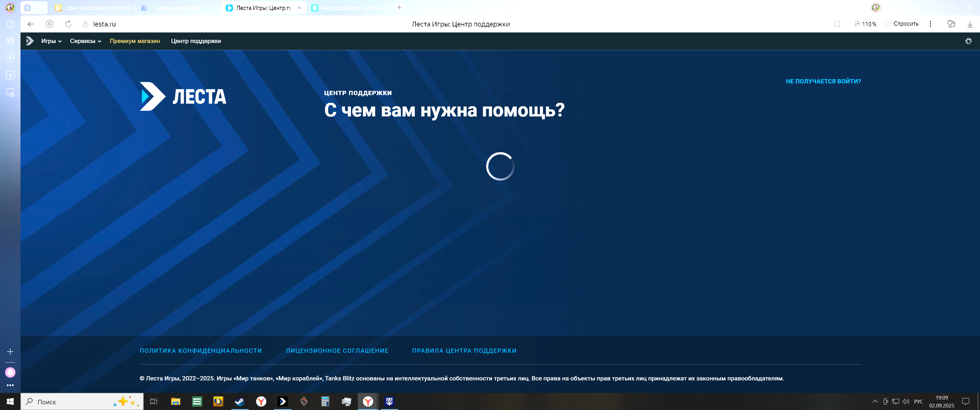The width and height of the screenshot is (980, 410).
Task: Bookmark this page with the bookmark icon
Action: pos(837,24)
